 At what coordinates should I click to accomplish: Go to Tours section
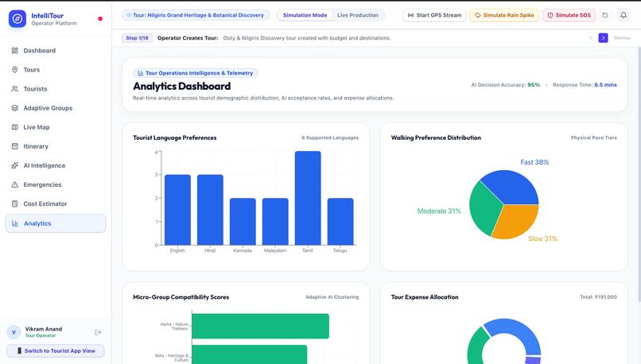pyautogui.click(x=55, y=70)
